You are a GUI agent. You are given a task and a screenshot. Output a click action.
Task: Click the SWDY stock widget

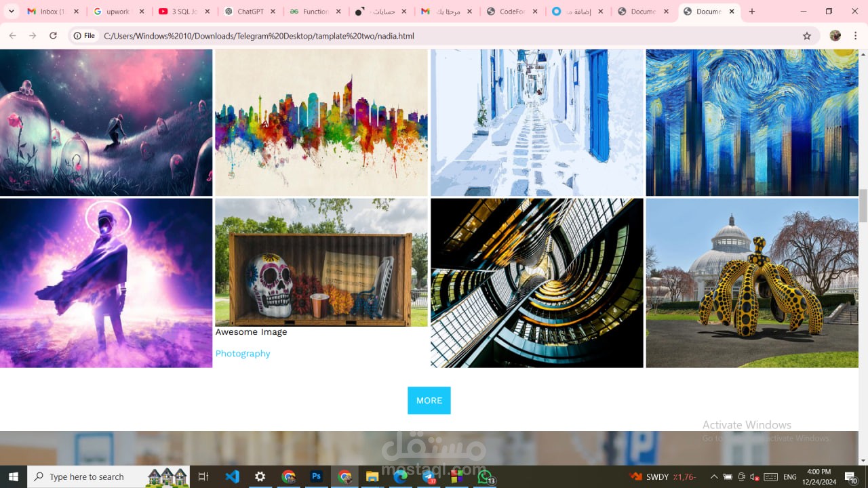[663, 476]
